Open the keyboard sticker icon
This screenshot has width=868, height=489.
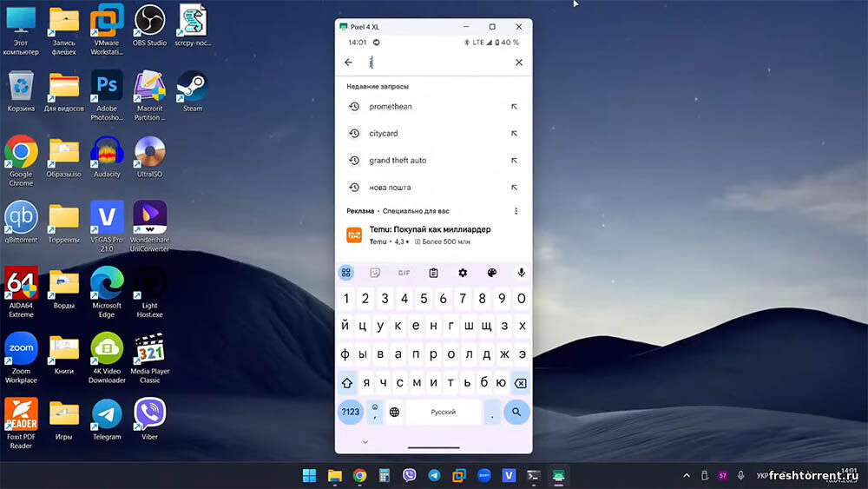click(375, 273)
